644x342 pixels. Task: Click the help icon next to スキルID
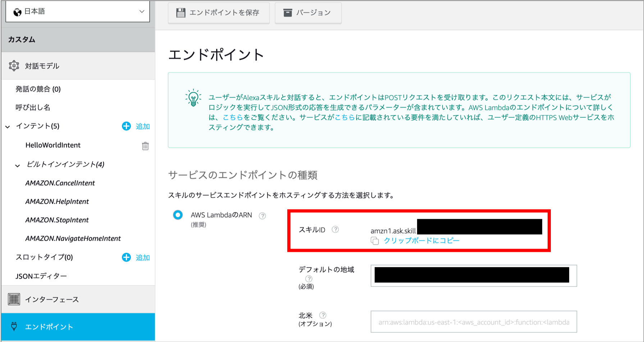(335, 230)
